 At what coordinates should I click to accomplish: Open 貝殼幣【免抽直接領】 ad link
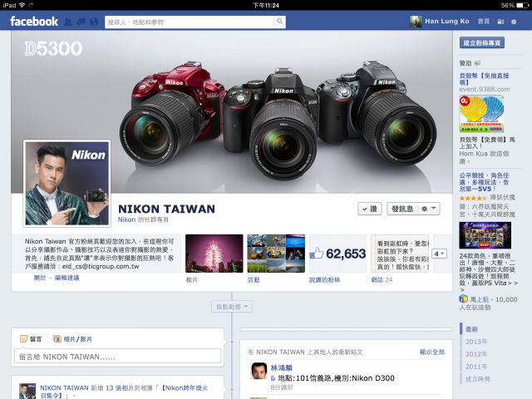(x=484, y=79)
